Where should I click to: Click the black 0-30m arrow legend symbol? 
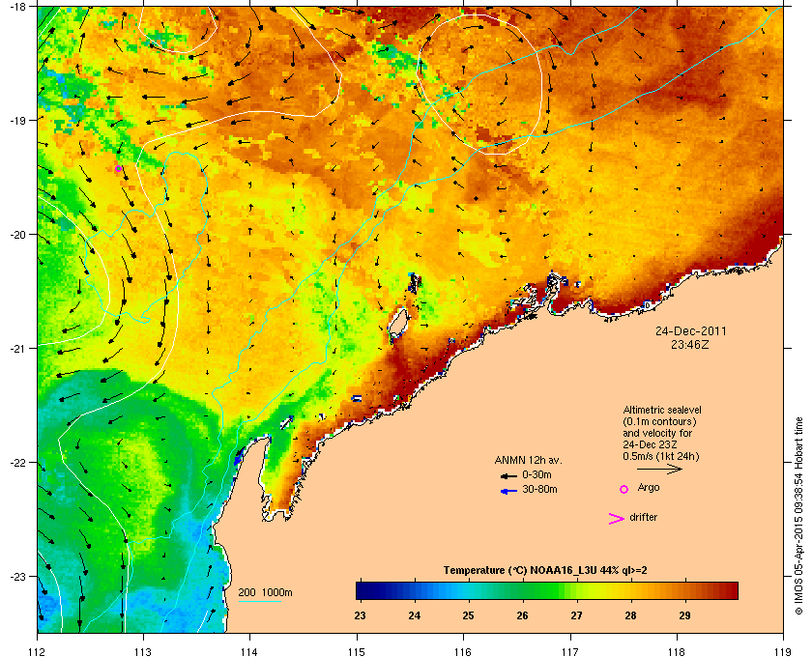pos(508,475)
